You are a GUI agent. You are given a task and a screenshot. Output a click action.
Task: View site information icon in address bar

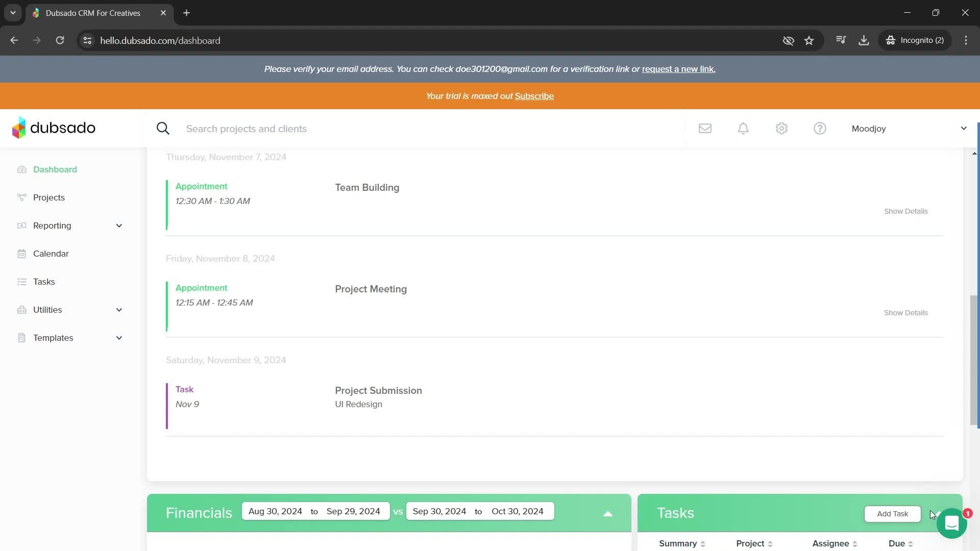point(87,40)
